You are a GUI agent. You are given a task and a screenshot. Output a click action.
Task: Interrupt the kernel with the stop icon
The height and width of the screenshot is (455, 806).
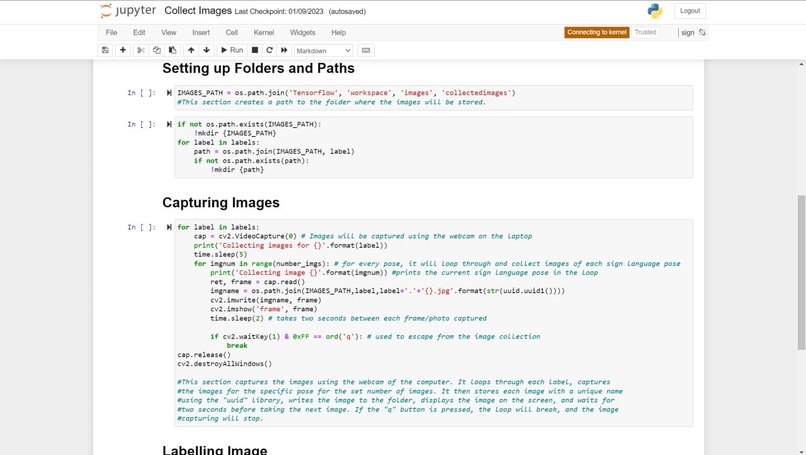point(254,50)
